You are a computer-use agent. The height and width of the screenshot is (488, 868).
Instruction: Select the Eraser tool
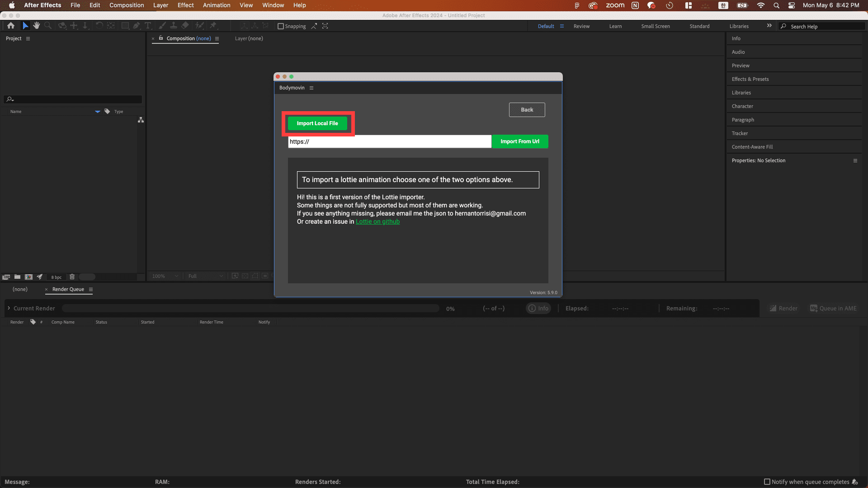coord(185,26)
